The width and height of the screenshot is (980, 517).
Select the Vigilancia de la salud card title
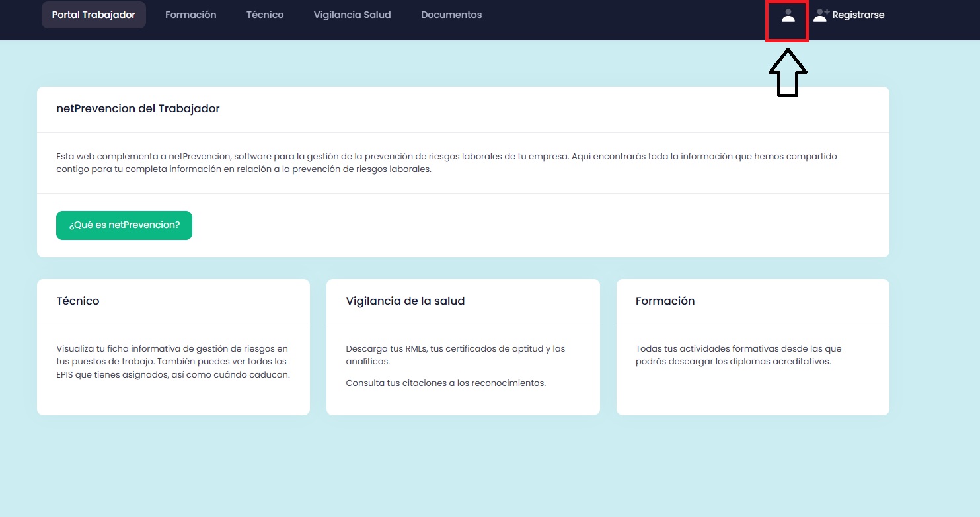405,301
